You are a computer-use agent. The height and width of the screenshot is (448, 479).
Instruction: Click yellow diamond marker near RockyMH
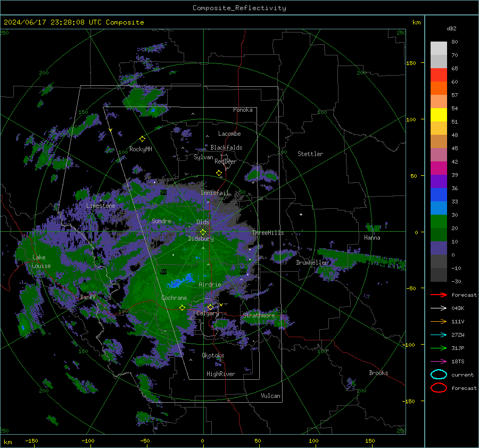(x=142, y=139)
